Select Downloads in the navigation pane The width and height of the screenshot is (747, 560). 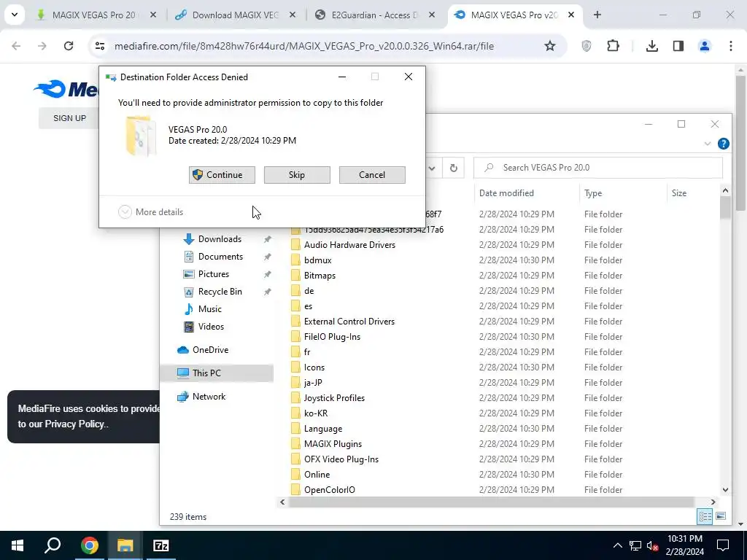(220, 239)
